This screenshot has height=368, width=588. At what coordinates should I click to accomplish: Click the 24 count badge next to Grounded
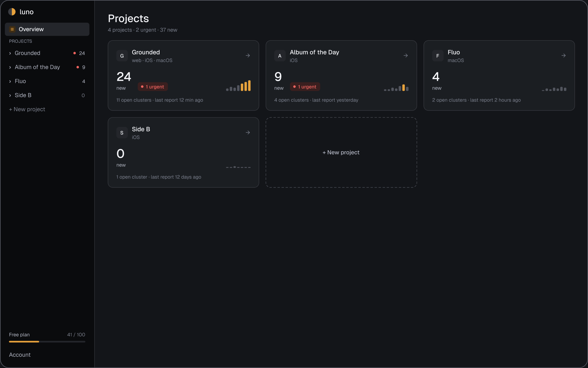(x=82, y=53)
